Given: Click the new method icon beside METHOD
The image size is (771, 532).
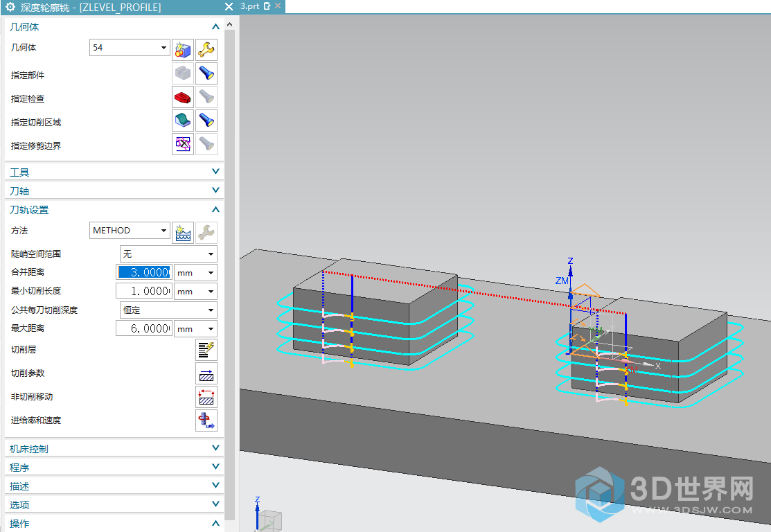Looking at the screenshot, I should click(183, 233).
